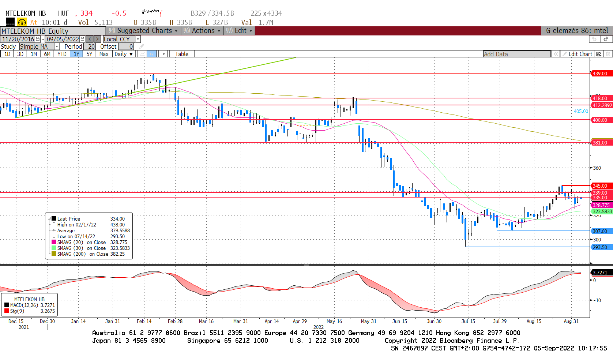Select the candlestick chart type icon
Image resolution: width=613 pixels, height=364 pixels.
tap(152, 54)
